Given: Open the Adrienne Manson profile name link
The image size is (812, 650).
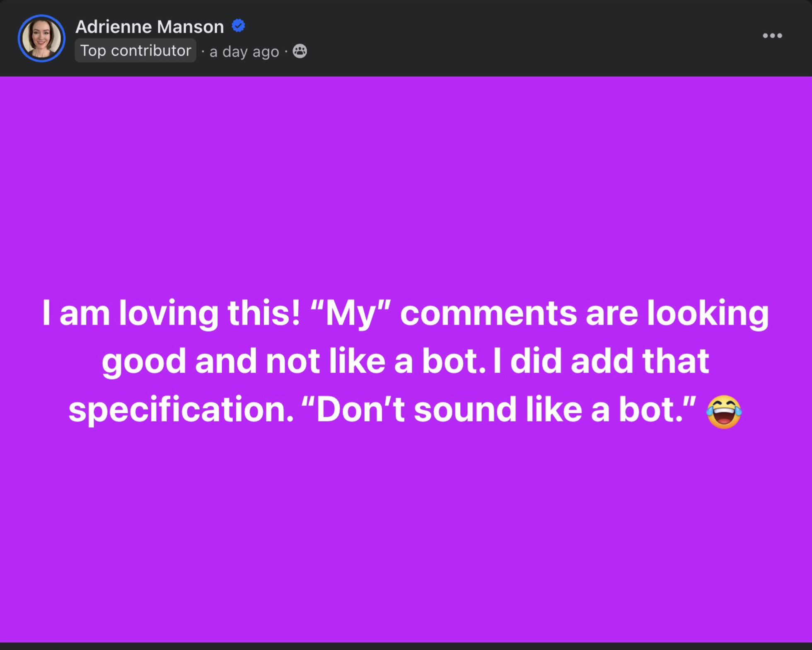Looking at the screenshot, I should tap(150, 27).
